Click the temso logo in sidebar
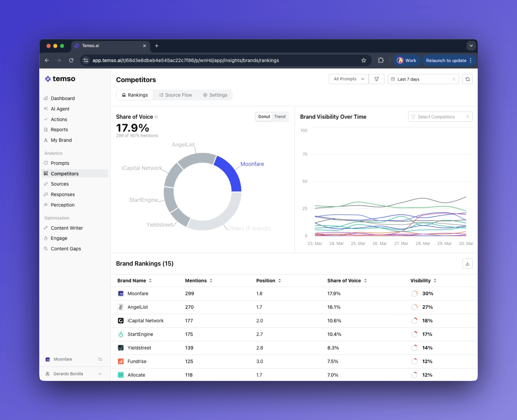 60,79
